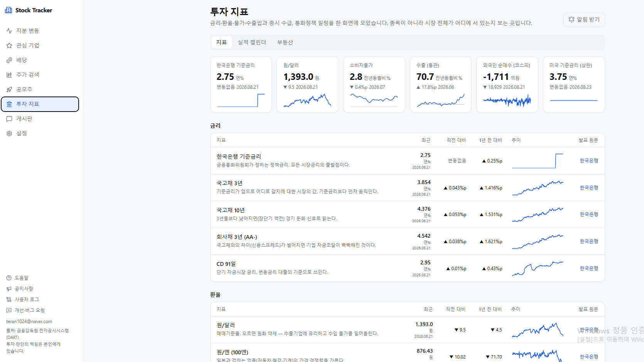Select the 국고채 10년 row title
644x362 pixels.
point(231,210)
